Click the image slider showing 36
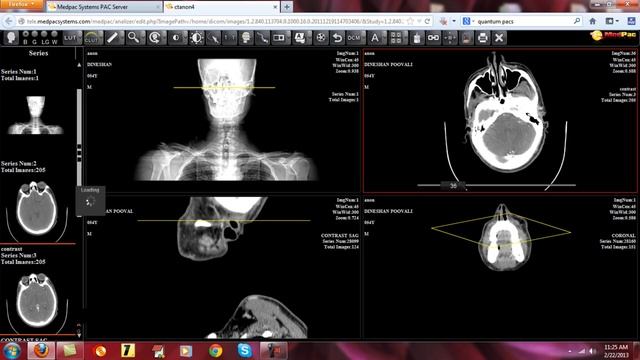Screen dimensions: 640x360 tap(453, 186)
